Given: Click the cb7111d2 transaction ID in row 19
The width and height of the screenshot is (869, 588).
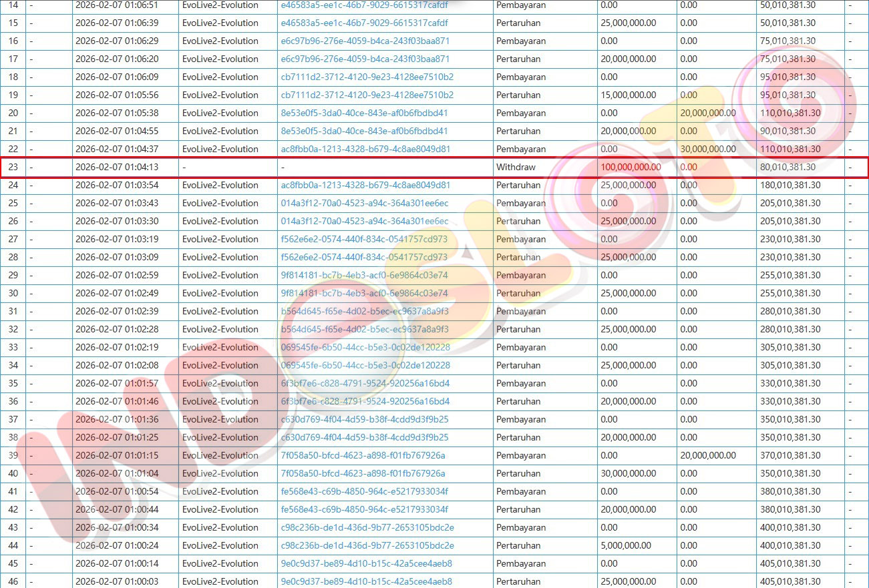Looking at the screenshot, I should click(367, 95).
